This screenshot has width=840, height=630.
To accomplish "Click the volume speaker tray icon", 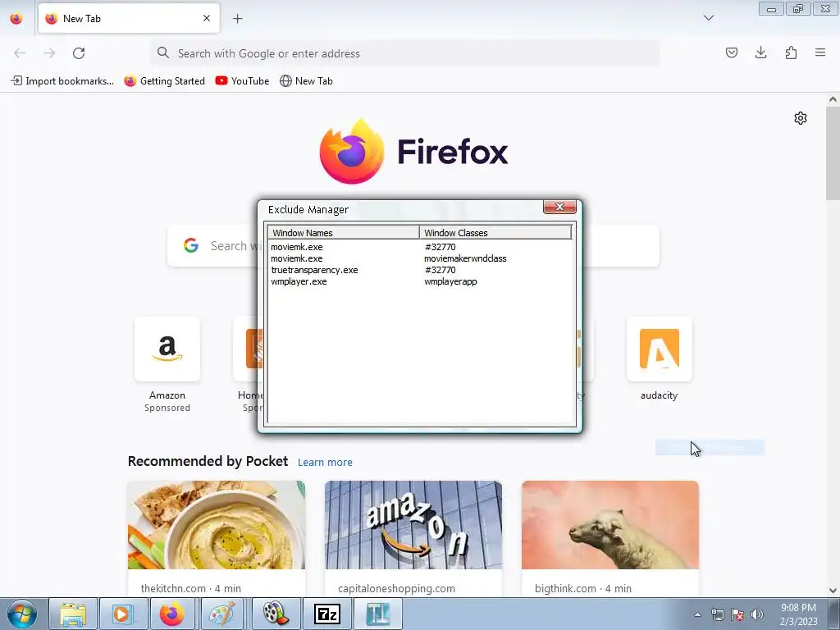I will click(x=757, y=614).
